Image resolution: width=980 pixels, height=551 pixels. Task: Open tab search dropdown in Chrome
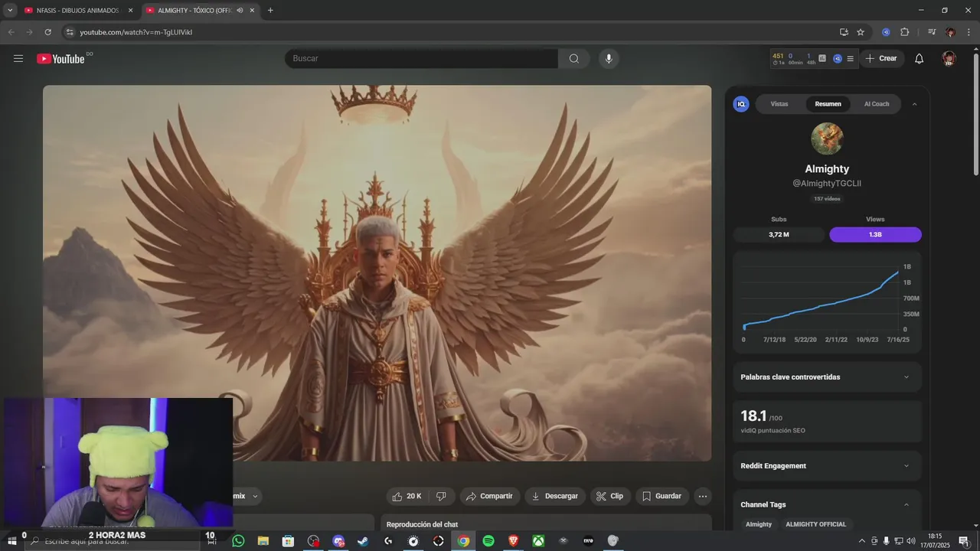(10, 11)
